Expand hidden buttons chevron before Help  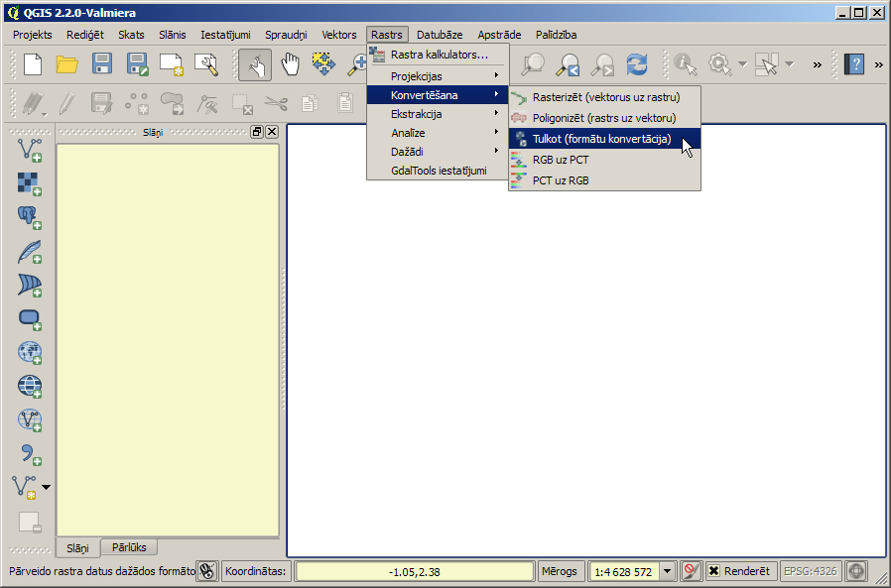point(818,64)
